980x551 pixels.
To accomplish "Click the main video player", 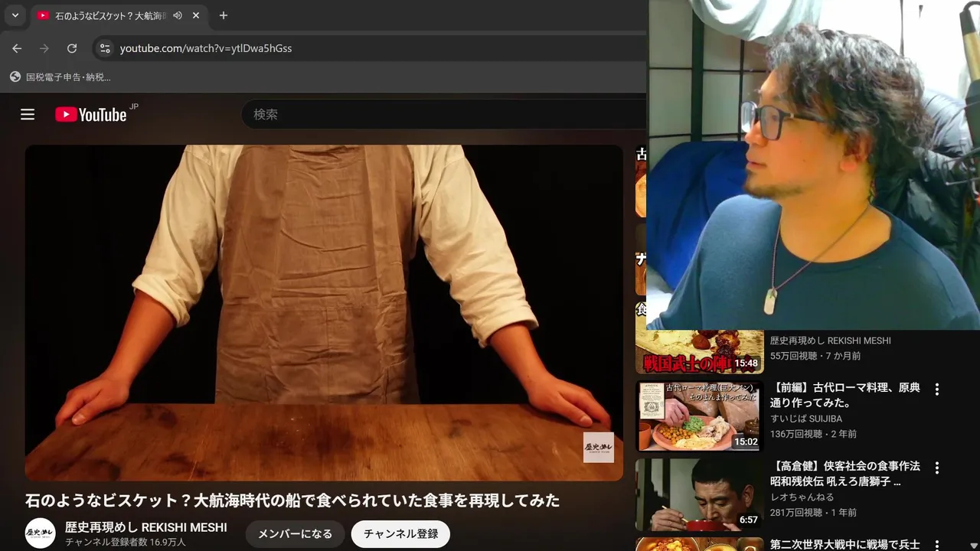I will [x=324, y=313].
